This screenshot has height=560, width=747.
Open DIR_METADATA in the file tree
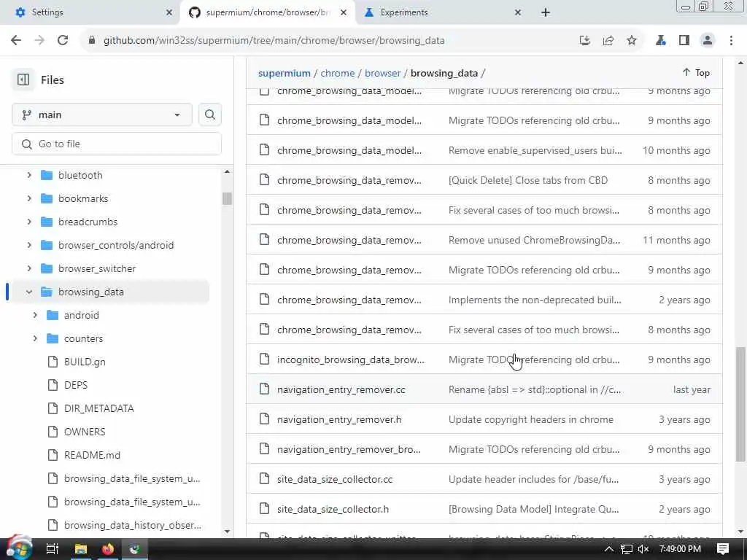click(99, 408)
